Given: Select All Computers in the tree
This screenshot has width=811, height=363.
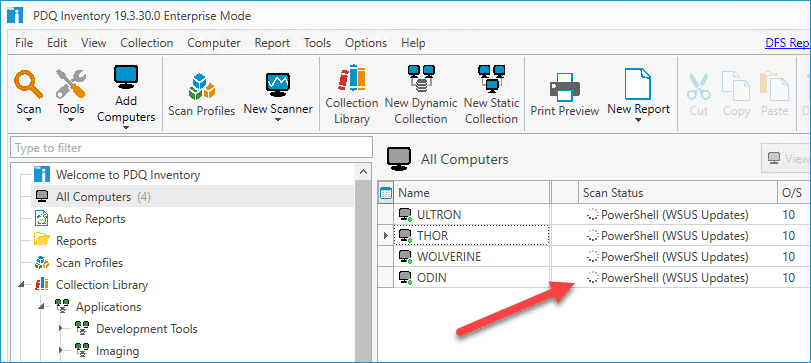Looking at the screenshot, I should pyautogui.click(x=93, y=197).
